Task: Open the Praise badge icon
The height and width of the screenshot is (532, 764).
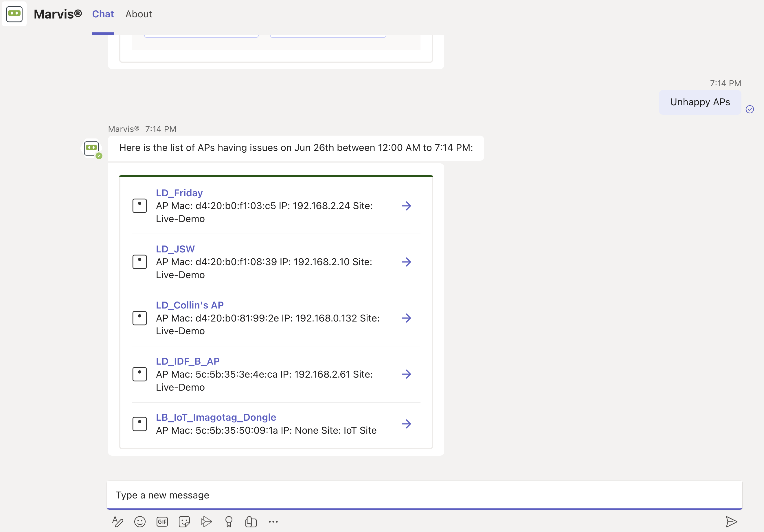Action: point(229,522)
